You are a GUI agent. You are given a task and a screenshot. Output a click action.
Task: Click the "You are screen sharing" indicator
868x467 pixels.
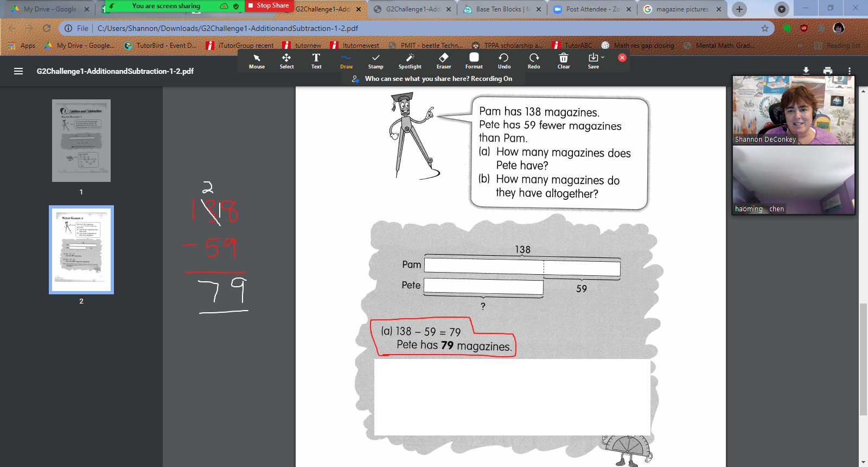pos(166,6)
